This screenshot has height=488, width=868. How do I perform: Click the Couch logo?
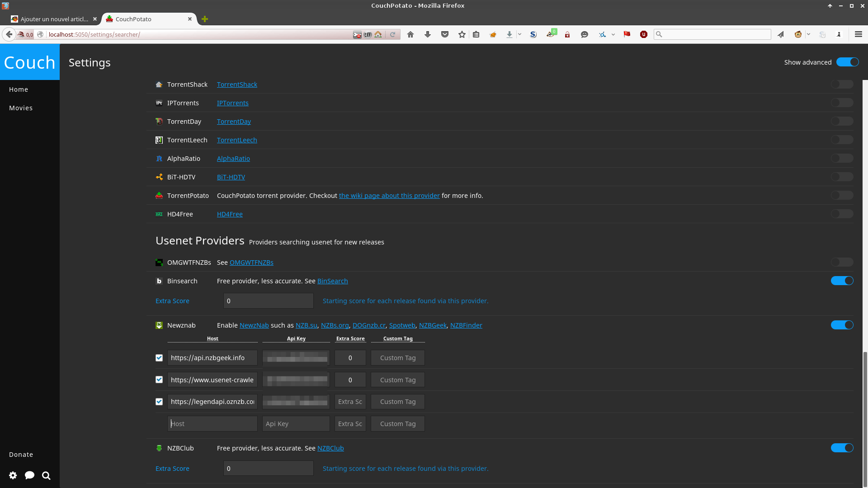30,62
